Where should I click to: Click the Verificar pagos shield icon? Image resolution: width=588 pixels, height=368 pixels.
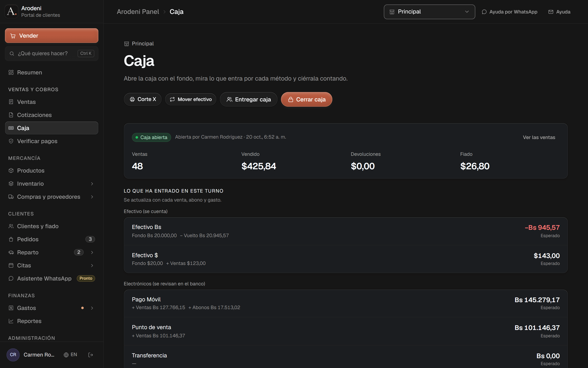[x=11, y=141]
